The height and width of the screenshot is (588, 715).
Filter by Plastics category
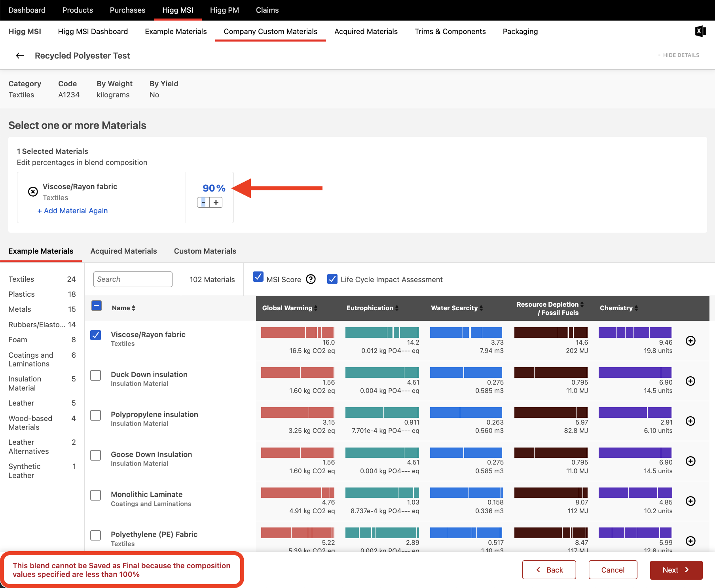42,294
